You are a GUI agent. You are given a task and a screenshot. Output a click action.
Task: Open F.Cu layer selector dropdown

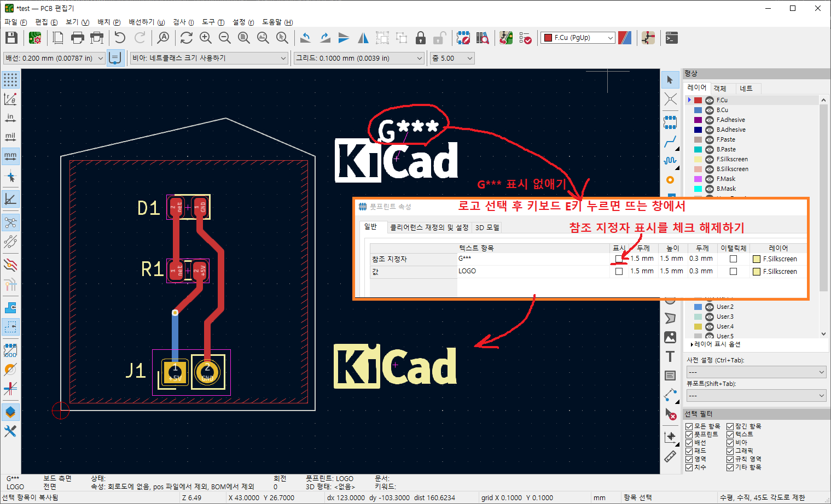(578, 38)
